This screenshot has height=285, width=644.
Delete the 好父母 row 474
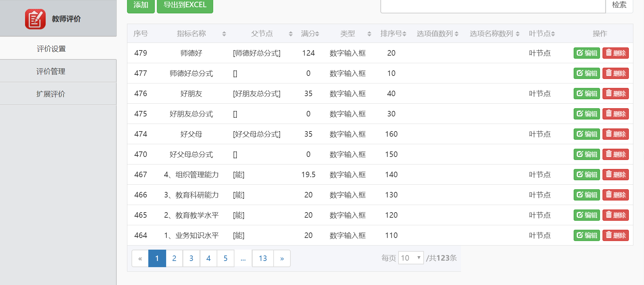(x=615, y=134)
